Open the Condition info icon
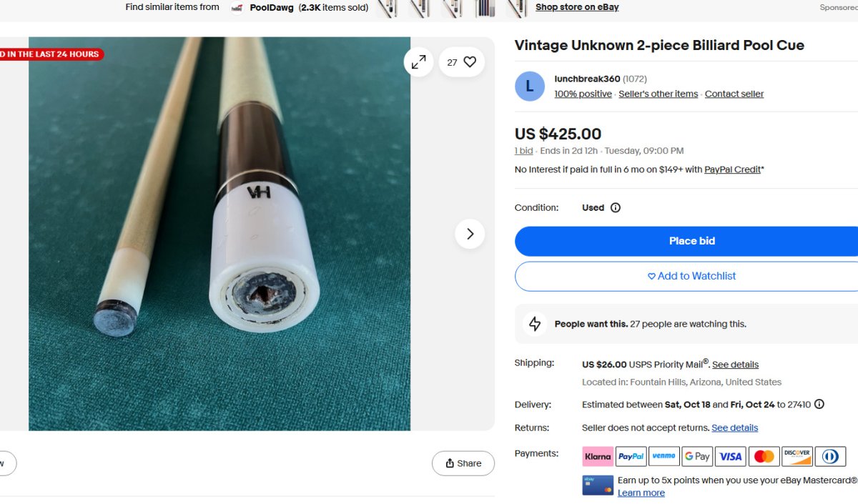 click(616, 208)
